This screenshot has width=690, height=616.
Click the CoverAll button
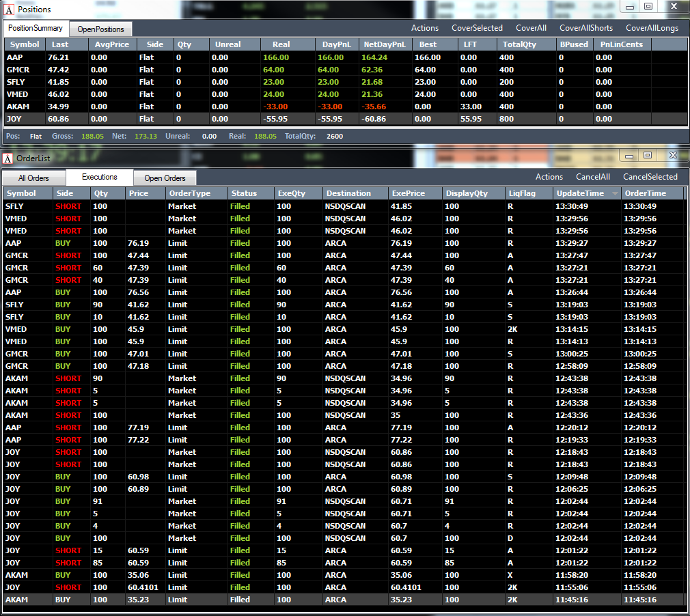pyautogui.click(x=531, y=28)
